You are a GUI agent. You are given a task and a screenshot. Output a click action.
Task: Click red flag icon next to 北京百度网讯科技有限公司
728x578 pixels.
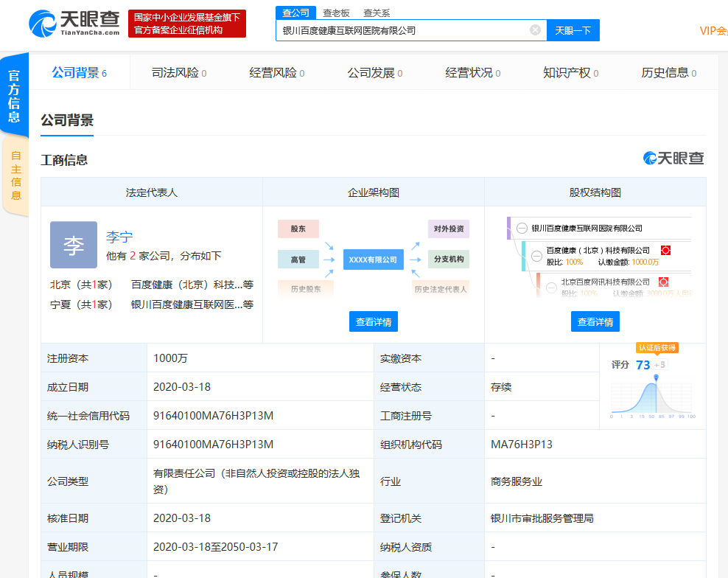[665, 282]
